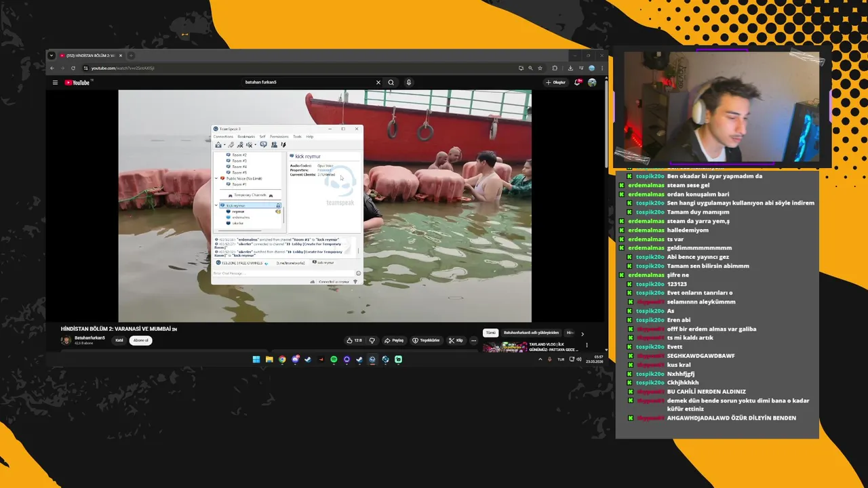The image size is (868, 488).
Task: Open TeamSpeak Self menu
Action: coord(262,137)
